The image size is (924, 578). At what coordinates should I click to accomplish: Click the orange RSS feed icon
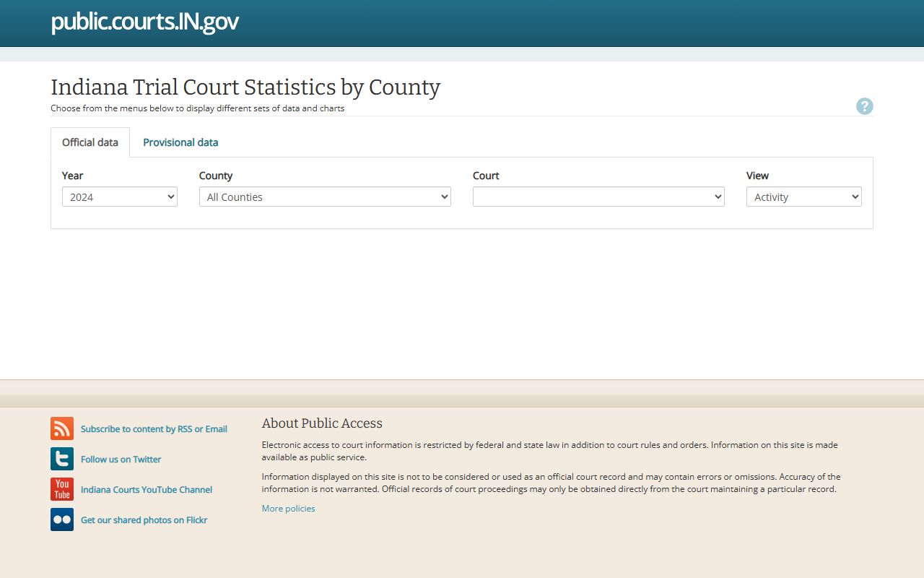[x=62, y=428]
